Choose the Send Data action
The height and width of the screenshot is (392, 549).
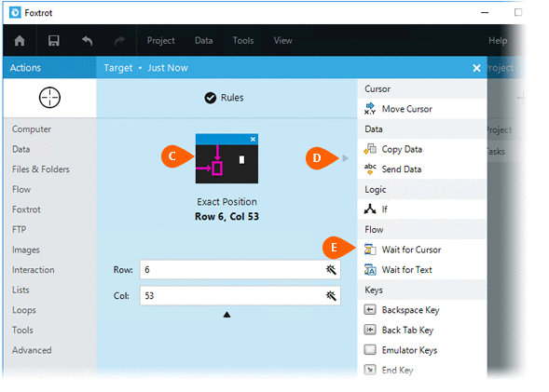click(x=422, y=169)
